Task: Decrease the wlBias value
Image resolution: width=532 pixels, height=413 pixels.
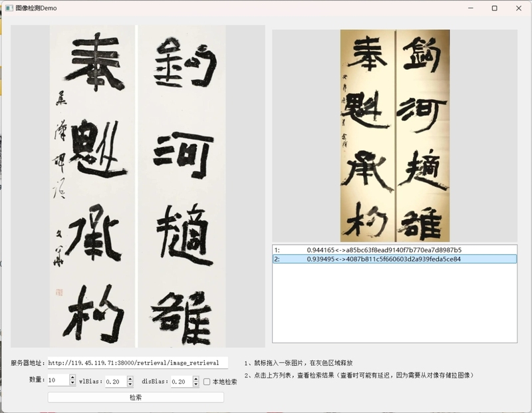Action: (x=130, y=384)
